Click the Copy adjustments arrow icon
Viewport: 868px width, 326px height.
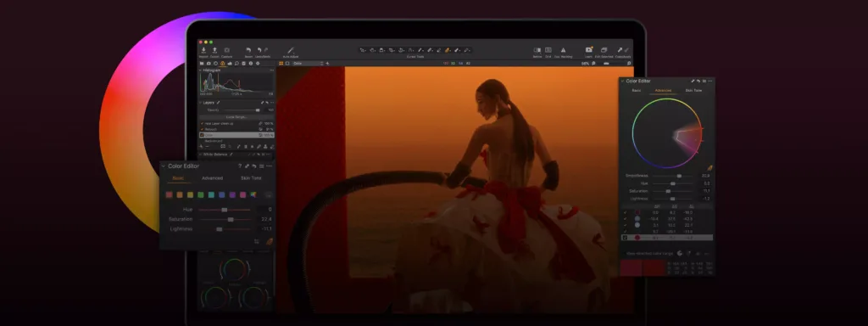pyautogui.click(x=620, y=50)
